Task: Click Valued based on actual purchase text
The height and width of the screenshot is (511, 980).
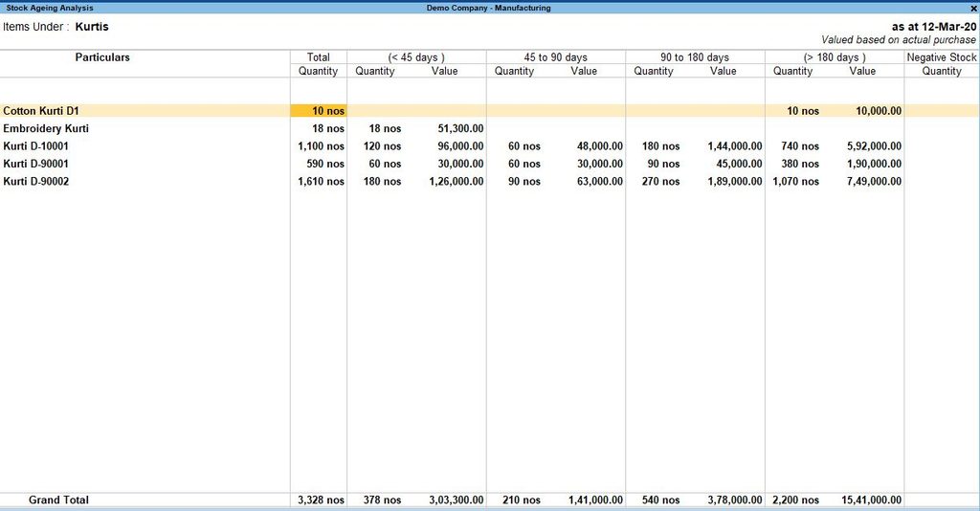Action: click(x=899, y=40)
